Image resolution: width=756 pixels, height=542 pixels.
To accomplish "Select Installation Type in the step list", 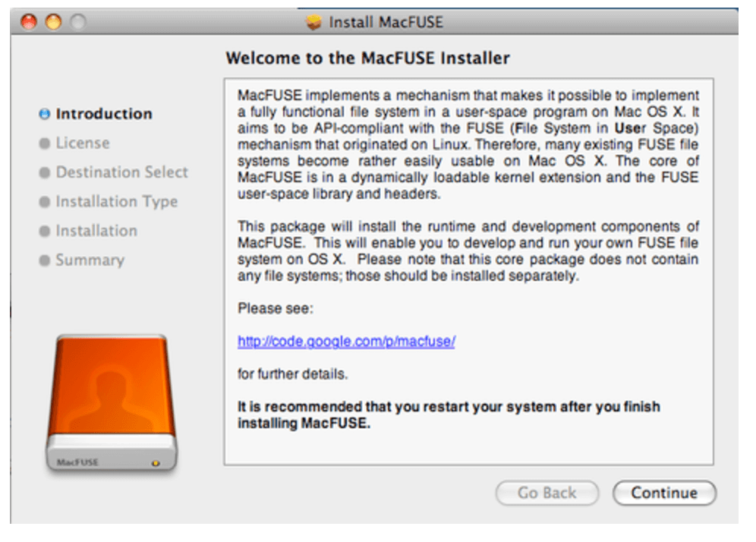I will coord(116,201).
